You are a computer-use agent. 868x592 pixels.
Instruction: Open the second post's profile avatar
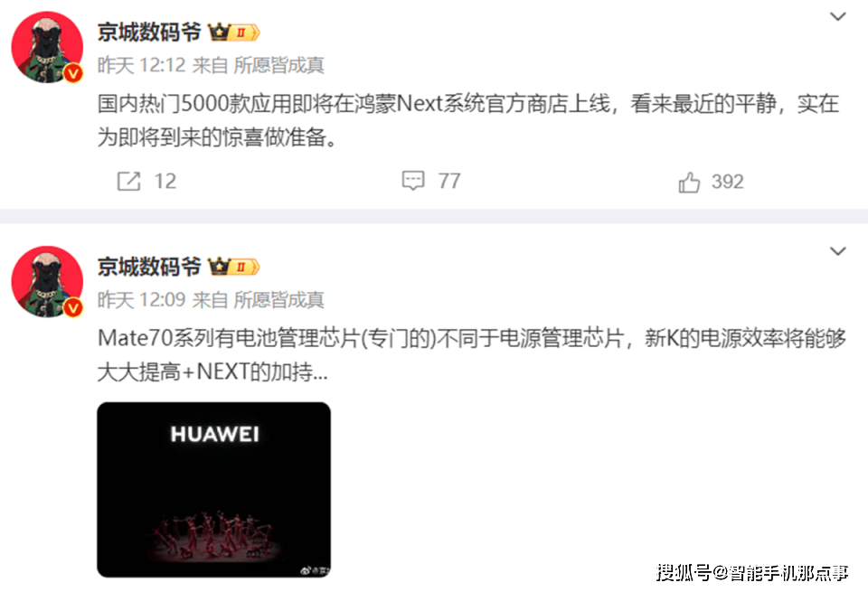47,282
